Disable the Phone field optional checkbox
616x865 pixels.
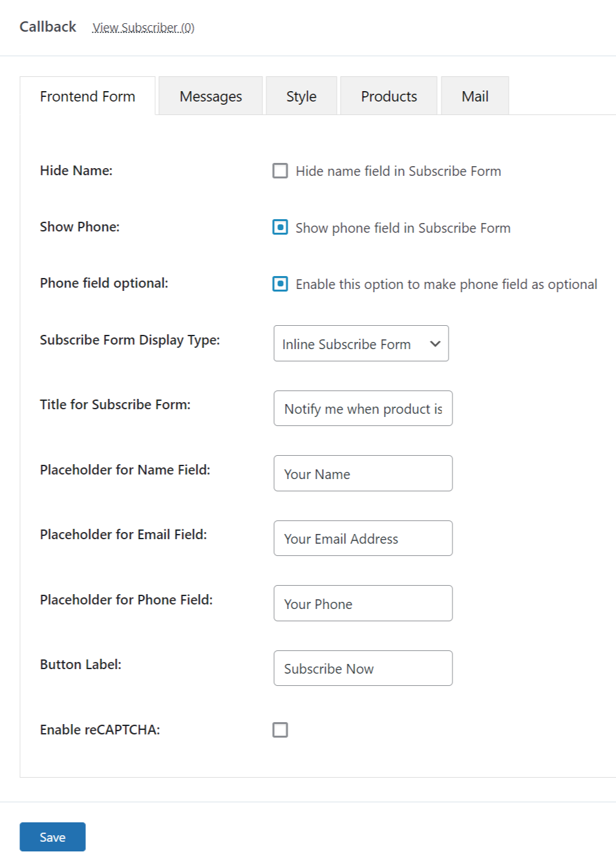click(280, 284)
